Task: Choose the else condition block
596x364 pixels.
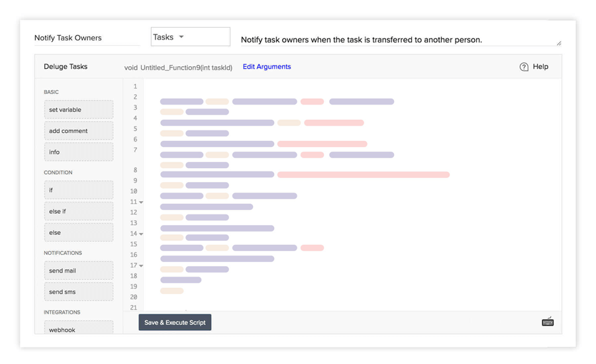Action: 79,233
